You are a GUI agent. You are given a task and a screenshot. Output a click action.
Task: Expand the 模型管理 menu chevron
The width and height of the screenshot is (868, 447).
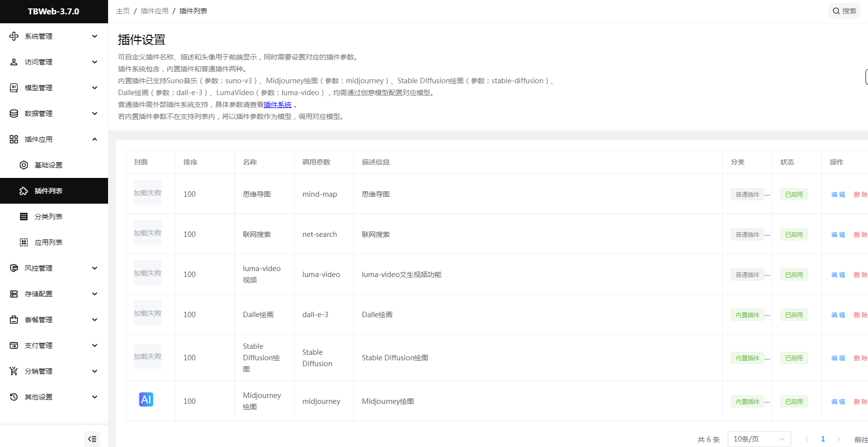[95, 88]
